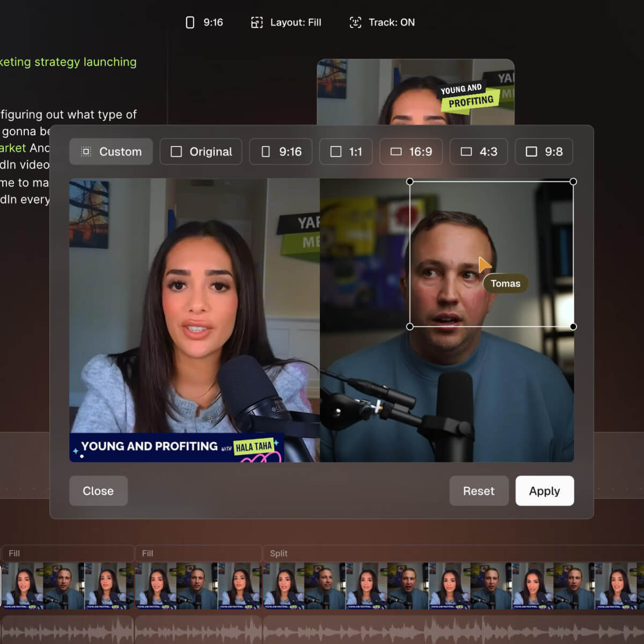Image resolution: width=644 pixels, height=644 pixels.
Task: Click the layout frame icon beside Layout: Fill
Action: pos(257,23)
